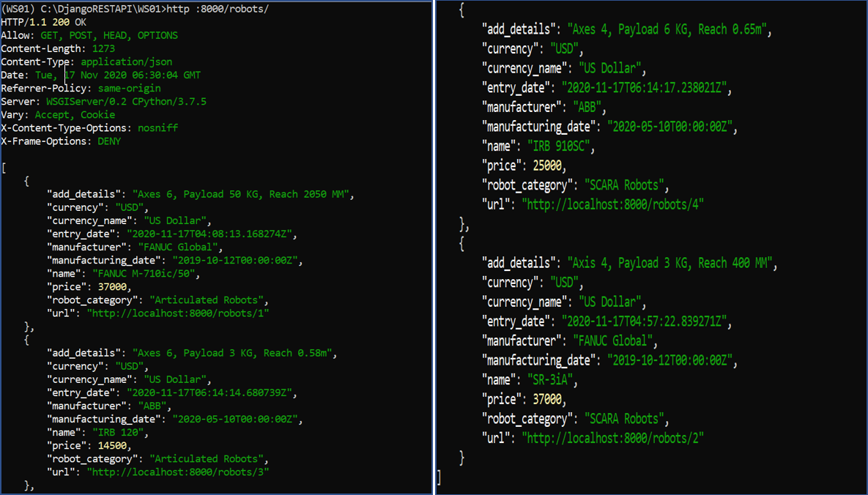The height and width of the screenshot is (495, 868).
Task: Click the name value 'IRB 910SC'
Action: (559, 146)
